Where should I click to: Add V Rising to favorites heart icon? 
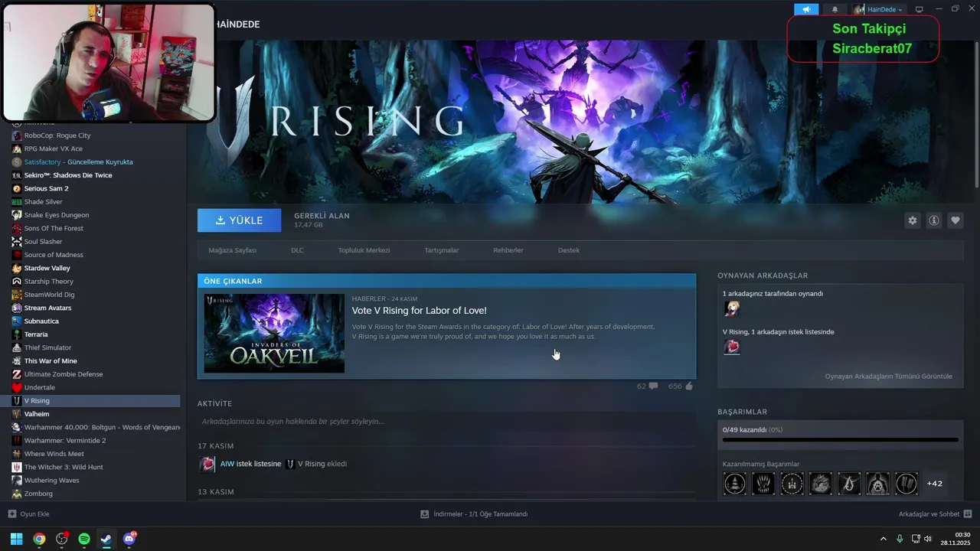pos(955,220)
